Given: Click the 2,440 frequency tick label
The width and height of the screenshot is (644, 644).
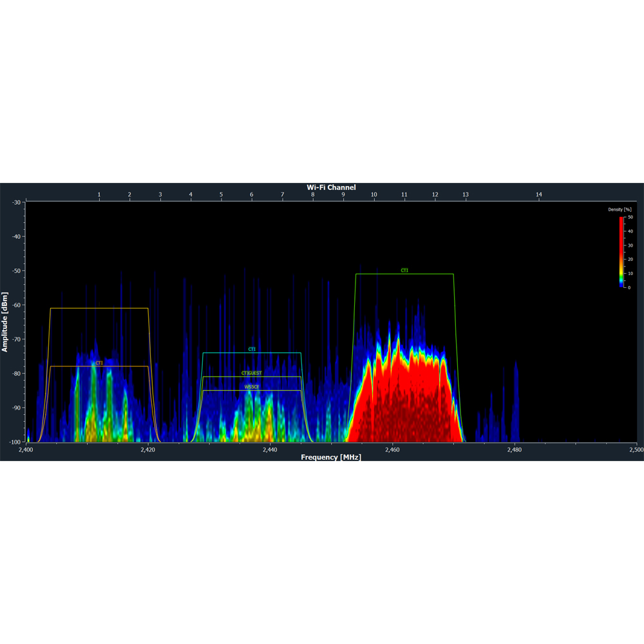Looking at the screenshot, I should tap(270, 450).
